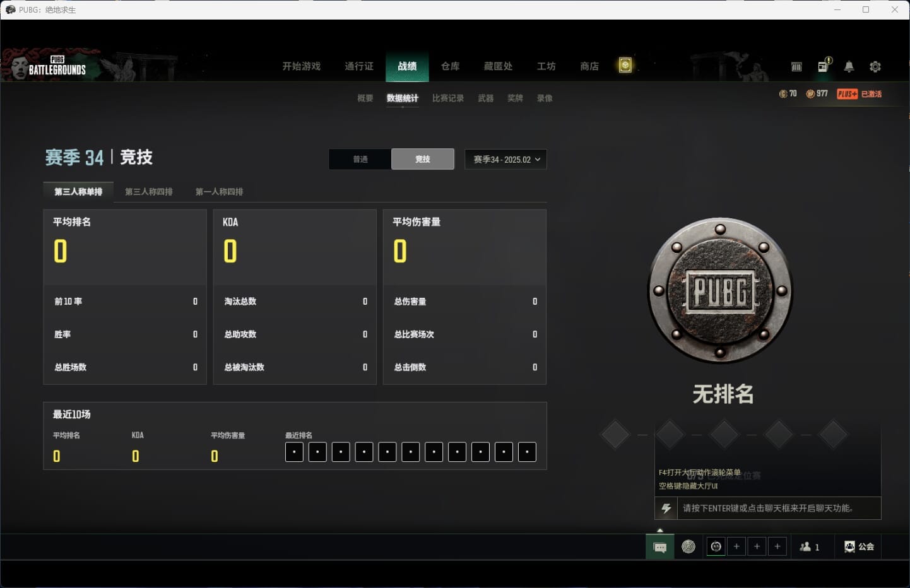Click the crate icon in top bar
Screen dimensions: 910x588
click(796, 66)
